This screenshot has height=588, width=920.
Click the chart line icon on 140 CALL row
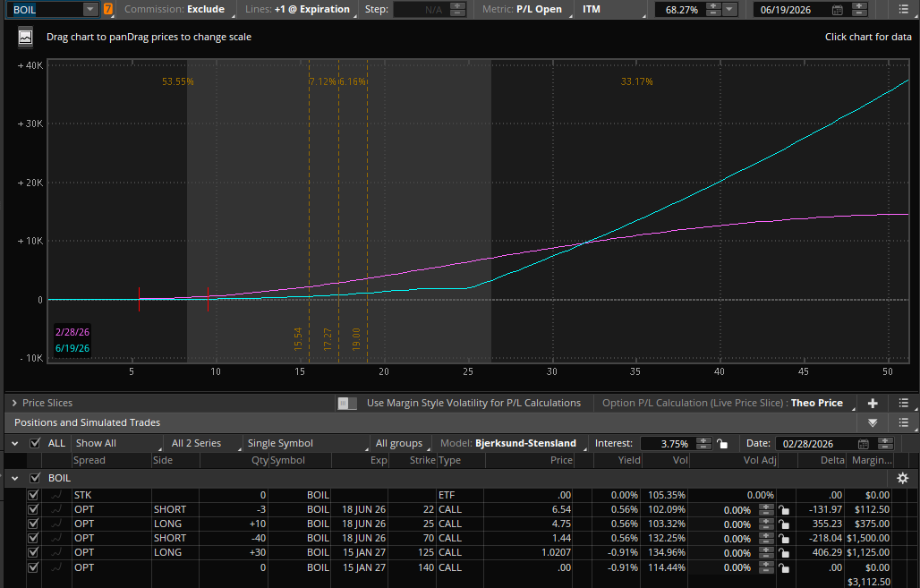[x=56, y=567]
